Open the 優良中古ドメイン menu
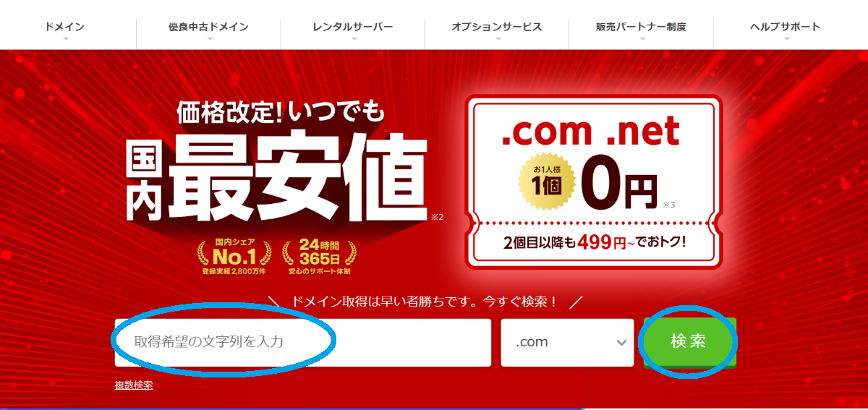The image size is (868, 410). (208, 27)
